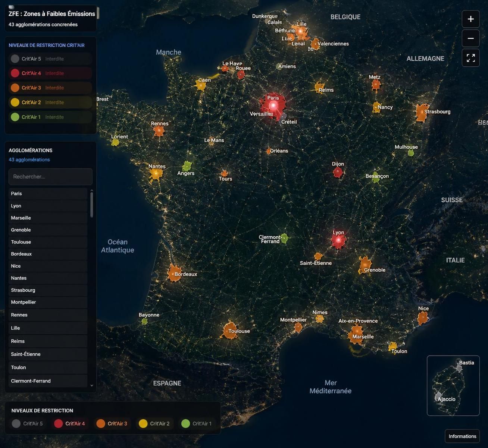Viewport: 488px width, 448px height.
Task: Zoom out with the minus button
Action: click(x=470, y=38)
